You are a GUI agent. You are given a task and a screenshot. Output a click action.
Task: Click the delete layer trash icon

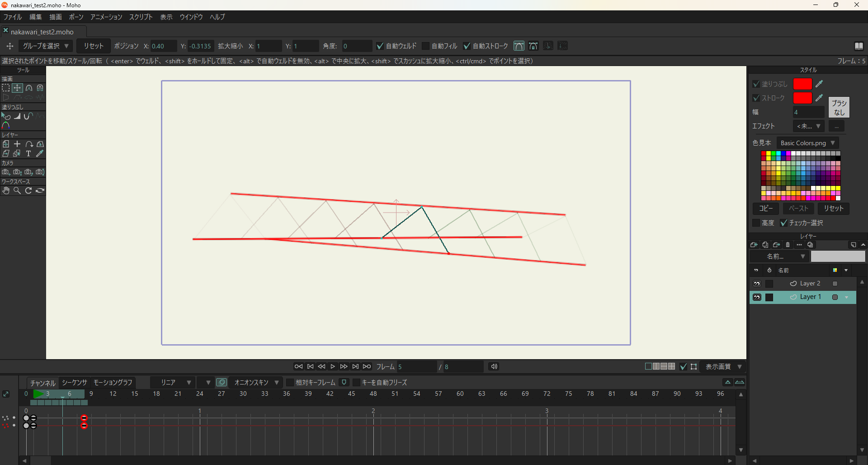(x=788, y=245)
